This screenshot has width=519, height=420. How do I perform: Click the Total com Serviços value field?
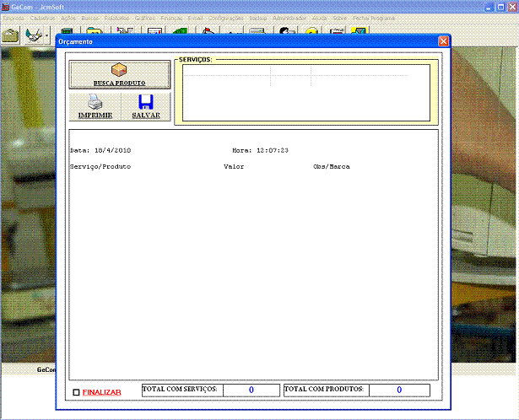coord(251,390)
